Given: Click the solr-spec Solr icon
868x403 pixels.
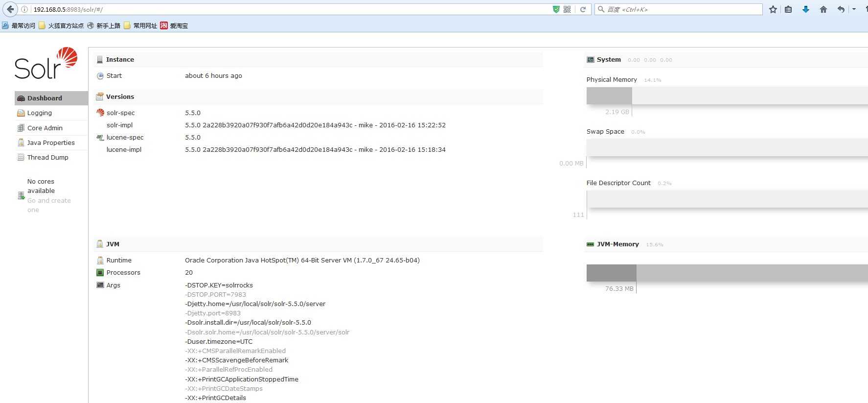Looking at the screenshot, I should point(100,113).
